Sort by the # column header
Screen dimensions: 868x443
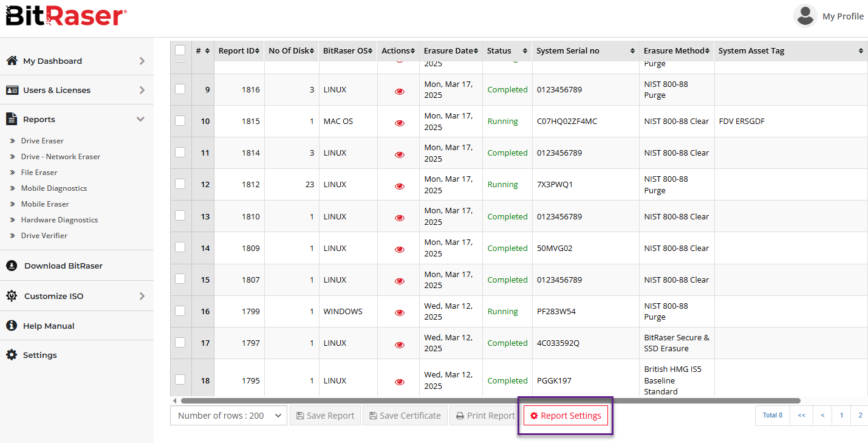[203, 51]
